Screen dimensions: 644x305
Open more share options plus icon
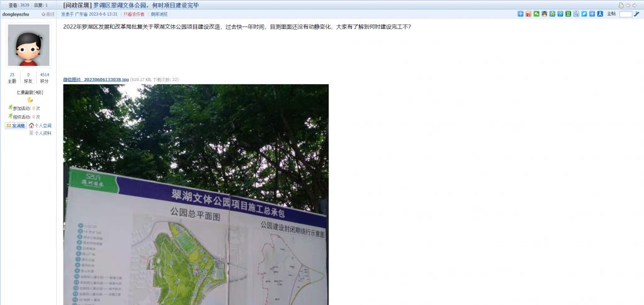521,14
